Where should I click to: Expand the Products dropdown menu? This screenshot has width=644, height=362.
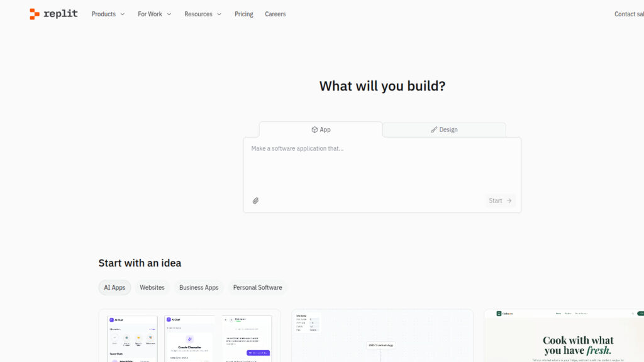click(x=108, y=14)
